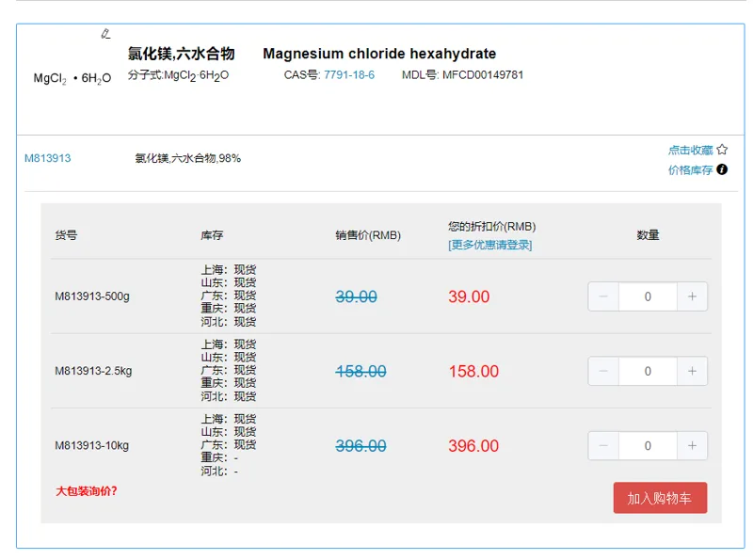Click strikethrough sale price 158.00

[x=360, y=371]
